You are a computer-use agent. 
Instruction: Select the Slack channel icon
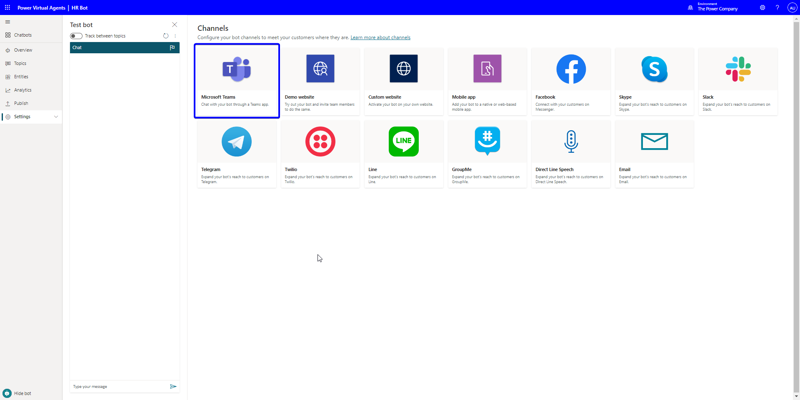tap(738, 69)
